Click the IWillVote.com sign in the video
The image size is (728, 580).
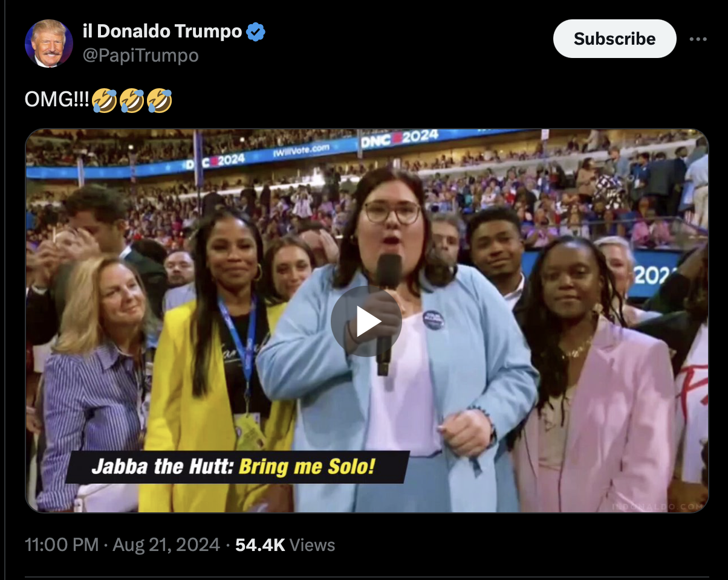302,151
